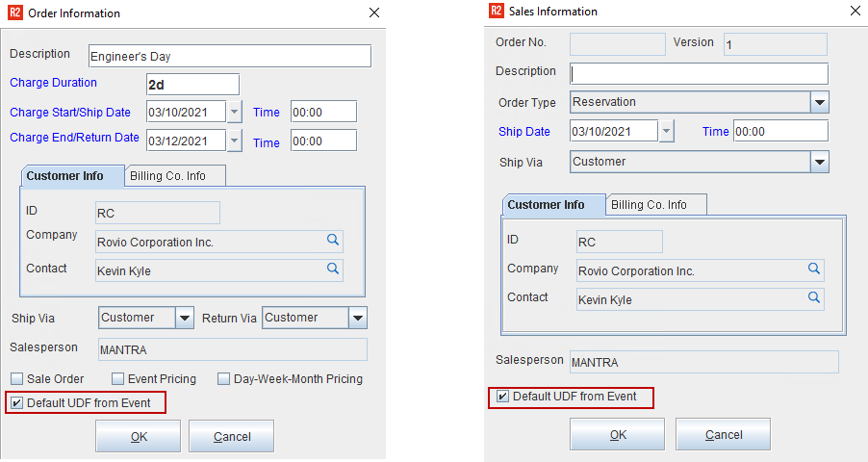The width and height of the screenshot is (868, 462).
Task: Click Company magnifier icon in Sales Information
Action: (813, 269)
